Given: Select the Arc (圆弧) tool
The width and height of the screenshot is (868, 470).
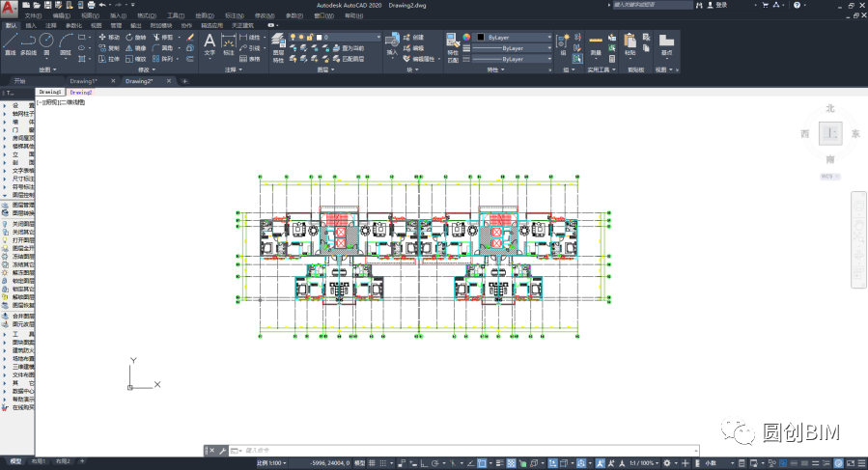Looking at the screenshot, I should click(66, 44).
